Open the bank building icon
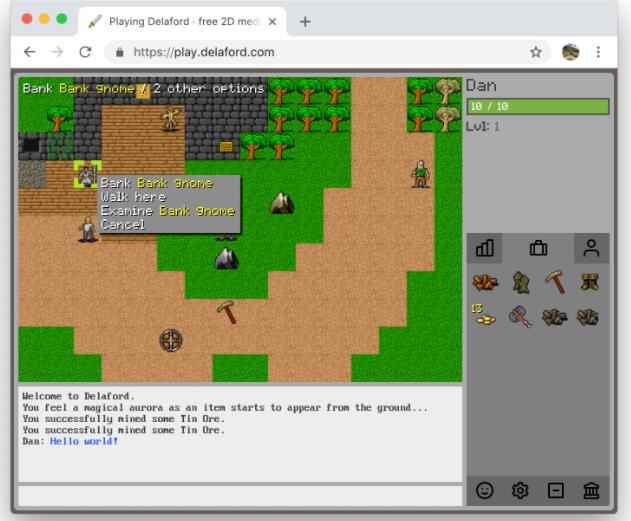 [590, 491]
